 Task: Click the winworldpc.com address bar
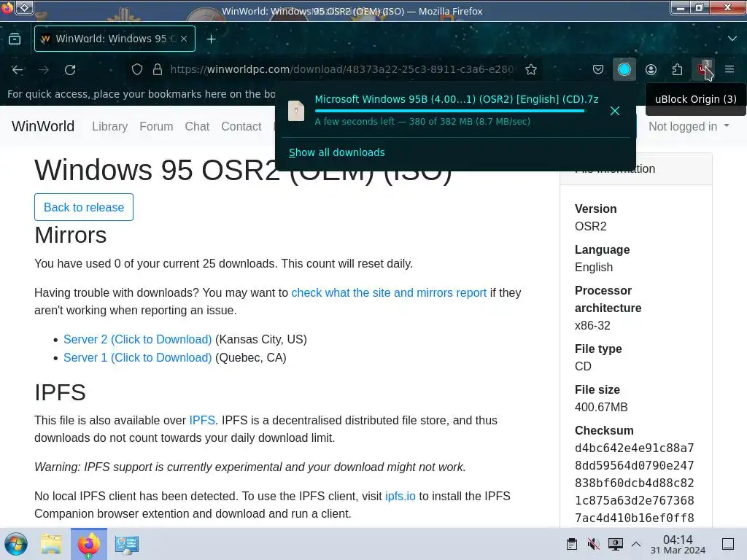341,69
